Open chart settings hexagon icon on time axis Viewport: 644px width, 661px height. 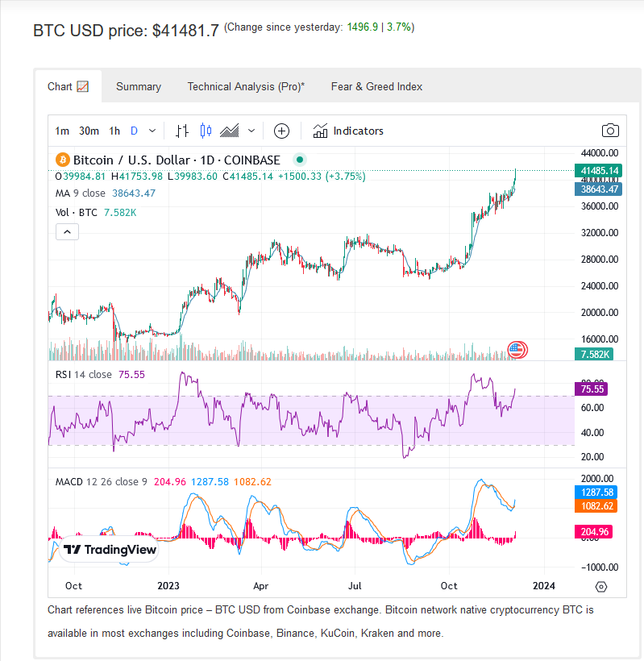(601, 586)
